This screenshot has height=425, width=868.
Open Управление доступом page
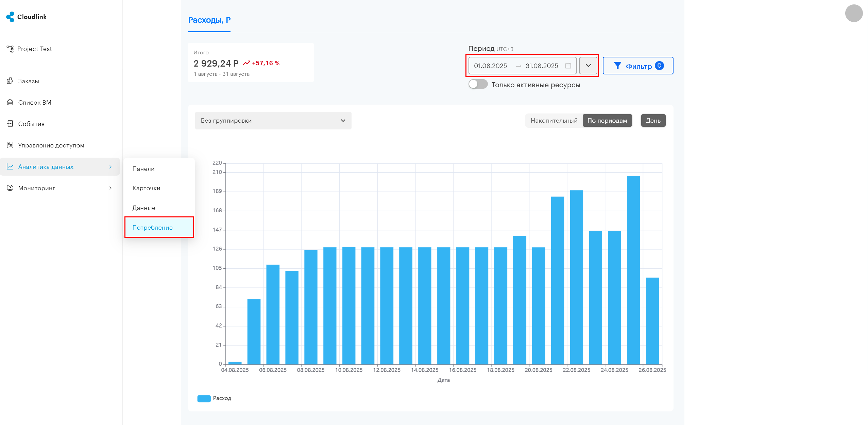[x=51, y=145]
